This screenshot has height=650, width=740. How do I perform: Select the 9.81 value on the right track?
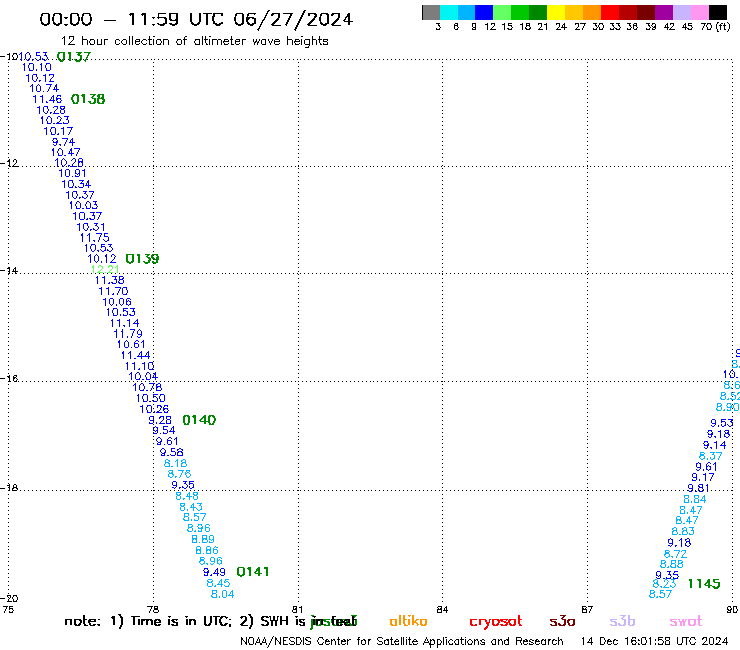pyautogui.click(x=698, y=488)
